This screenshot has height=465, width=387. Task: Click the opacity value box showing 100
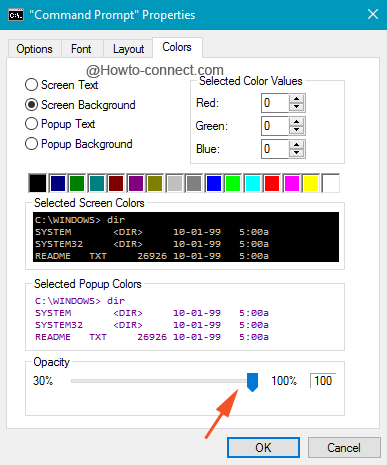click(323, 381)
